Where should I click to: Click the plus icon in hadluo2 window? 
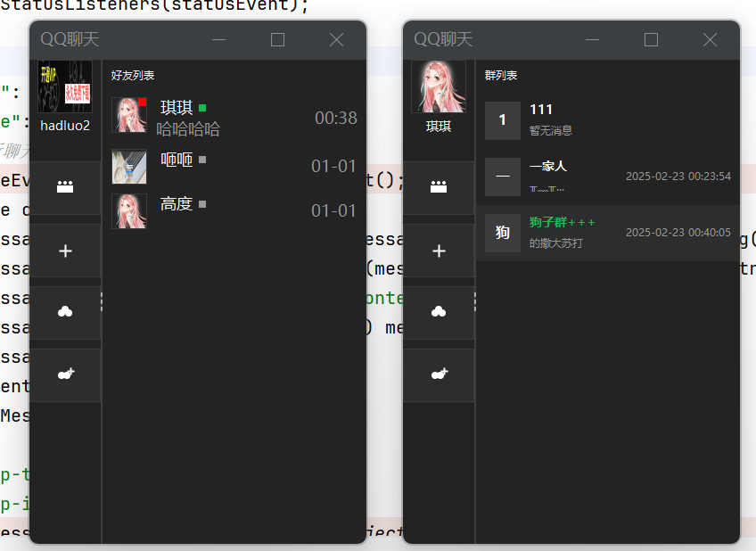pyautogui.click(x=65, y=251)
